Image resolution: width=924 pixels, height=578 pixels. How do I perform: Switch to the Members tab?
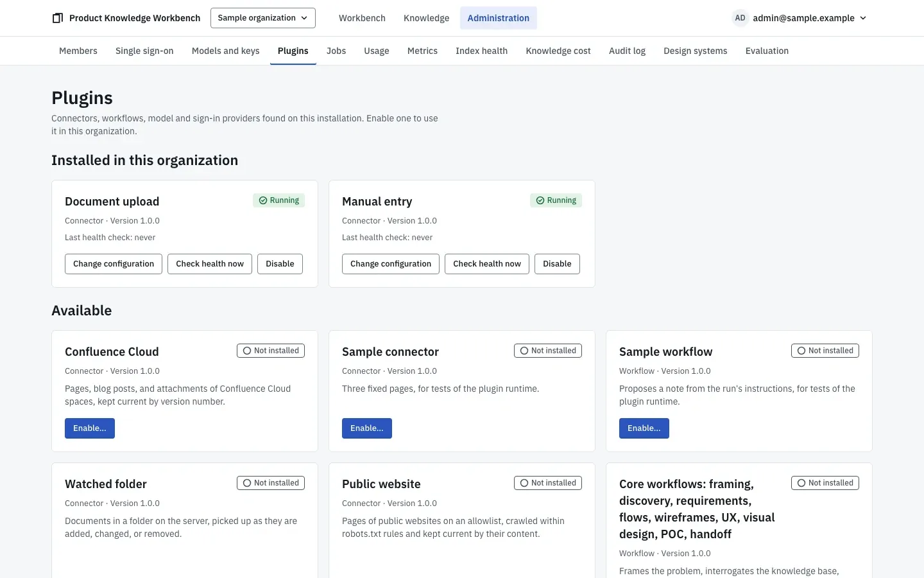coord(78,51)
